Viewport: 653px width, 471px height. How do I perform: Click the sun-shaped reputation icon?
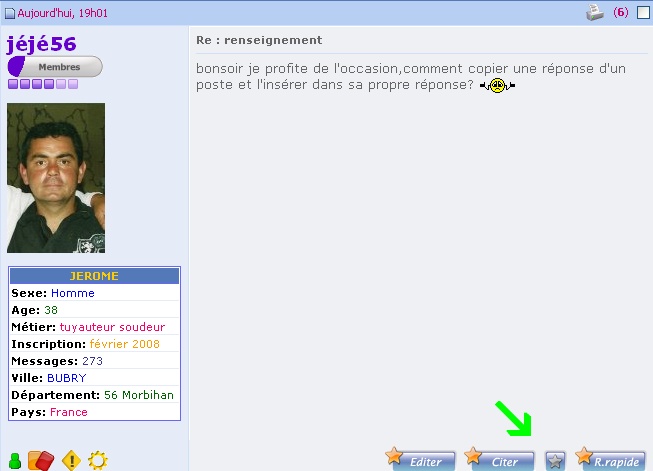pyautogui.click(x=98, y=461)
